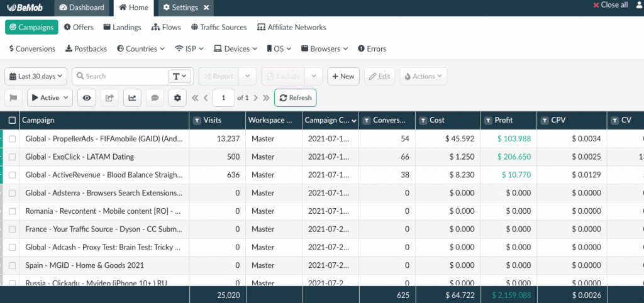Click the New campaign button

click(343, 76)
